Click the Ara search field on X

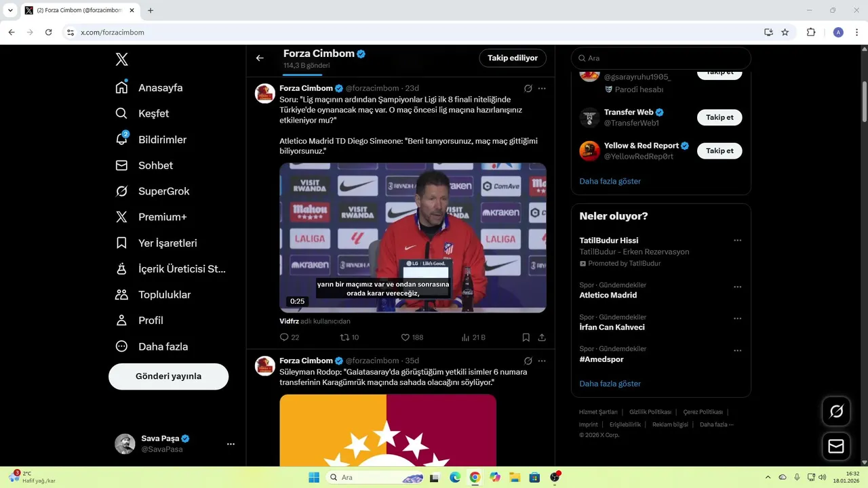[x=661, y=58]
